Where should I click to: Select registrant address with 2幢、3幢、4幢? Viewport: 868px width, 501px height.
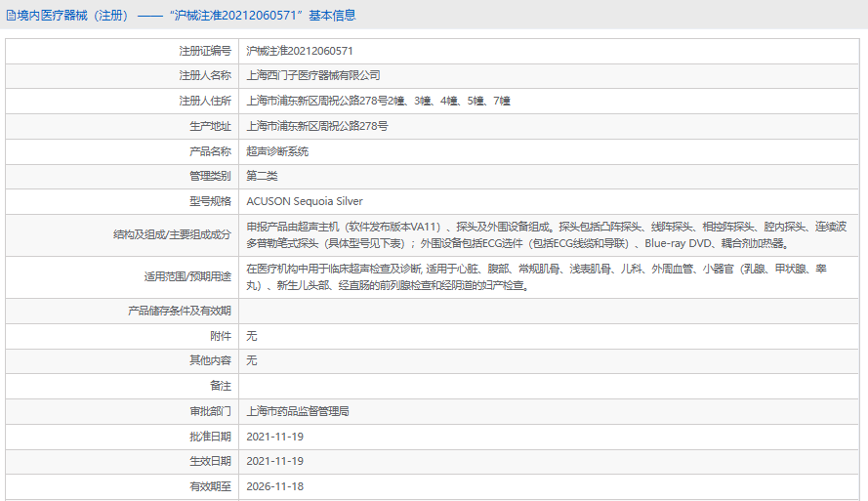(378, 101)
